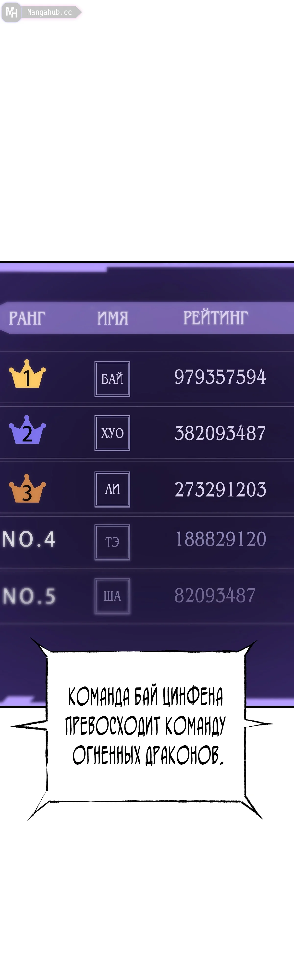Screen dimensions: 294x980
Task: Click the gold rank 1 crown
Action: (27, 374)
